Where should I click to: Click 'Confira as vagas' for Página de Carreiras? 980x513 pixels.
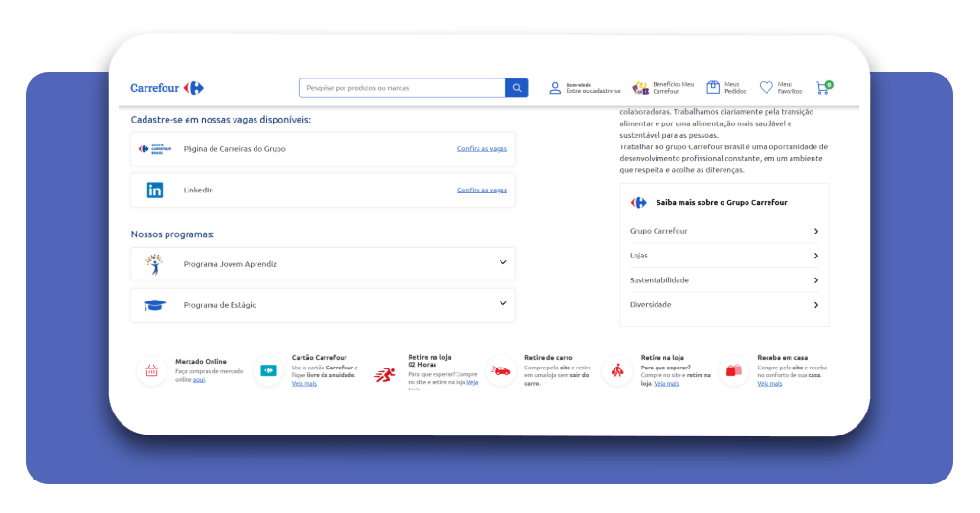(482, 148)
